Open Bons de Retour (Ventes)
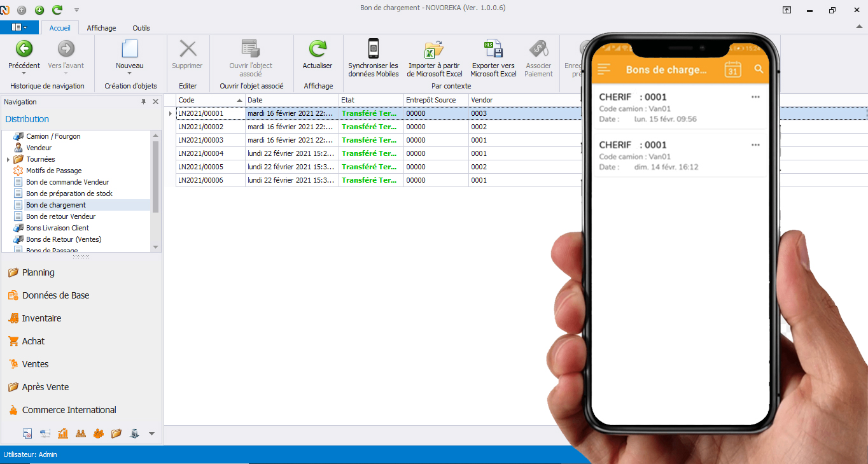The height and width of the screenshot is (464, 868). point(64,239)
